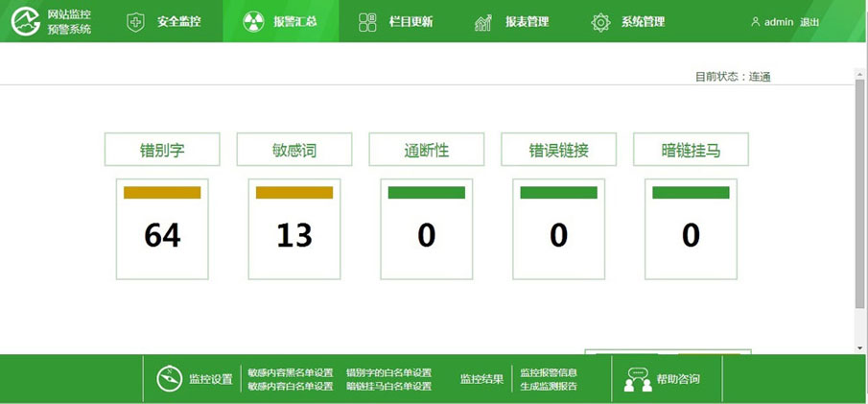
Task: Click the 栏目更新 grid icon
Action: pos(367,22)
